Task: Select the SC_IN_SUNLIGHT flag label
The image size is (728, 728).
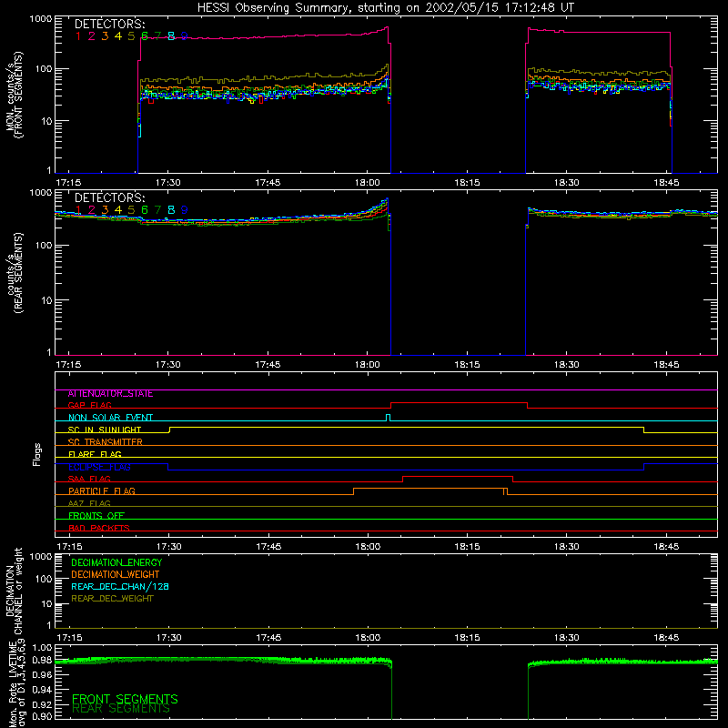Action: coord(105,430)
